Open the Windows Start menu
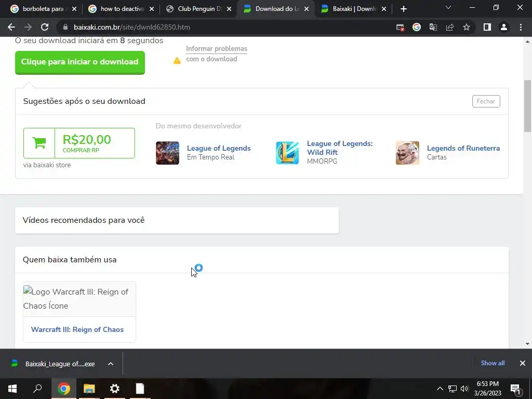The width and height of the screenshot is (532, 399). [12, 389]
